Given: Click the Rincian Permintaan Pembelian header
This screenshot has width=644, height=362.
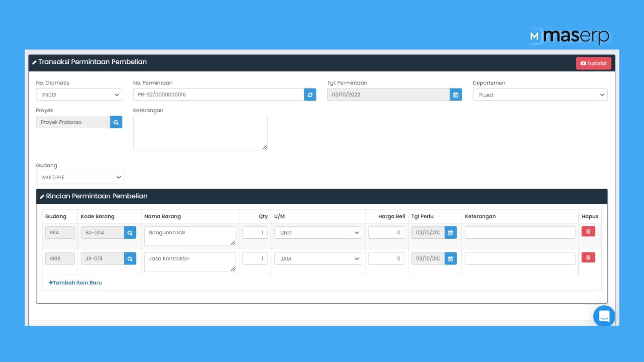Looking at the screenshot, I should pos(97,196).
